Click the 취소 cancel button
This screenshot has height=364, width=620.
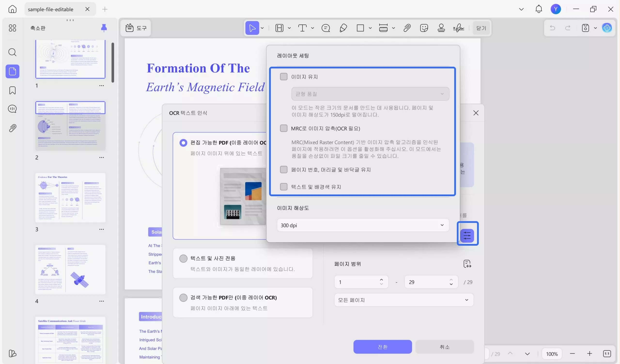(x=444, y=347)
